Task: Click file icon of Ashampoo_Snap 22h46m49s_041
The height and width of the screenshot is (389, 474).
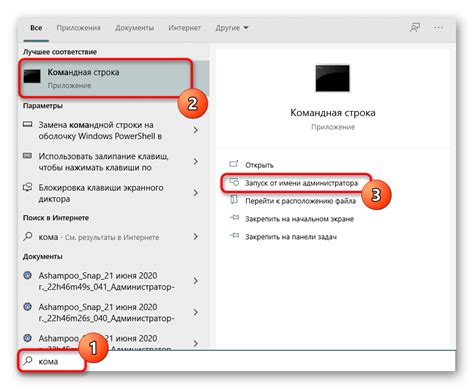Action: coord(28,275)
